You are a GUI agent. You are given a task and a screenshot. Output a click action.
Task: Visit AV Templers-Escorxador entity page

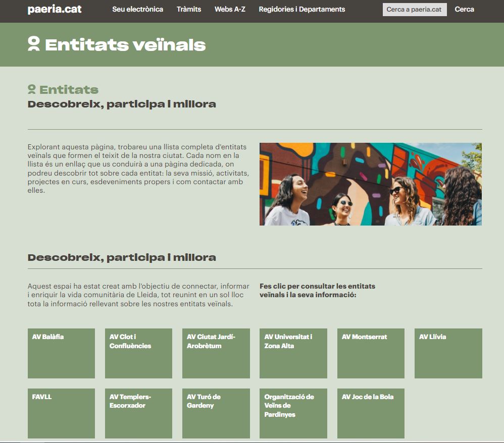point(138,413)
